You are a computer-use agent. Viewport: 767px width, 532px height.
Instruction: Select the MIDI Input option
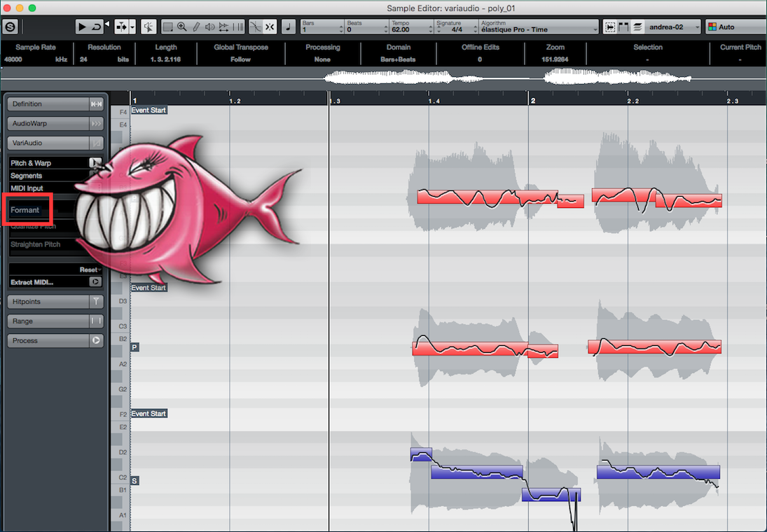pyautogui.click(x=27, y=188)
